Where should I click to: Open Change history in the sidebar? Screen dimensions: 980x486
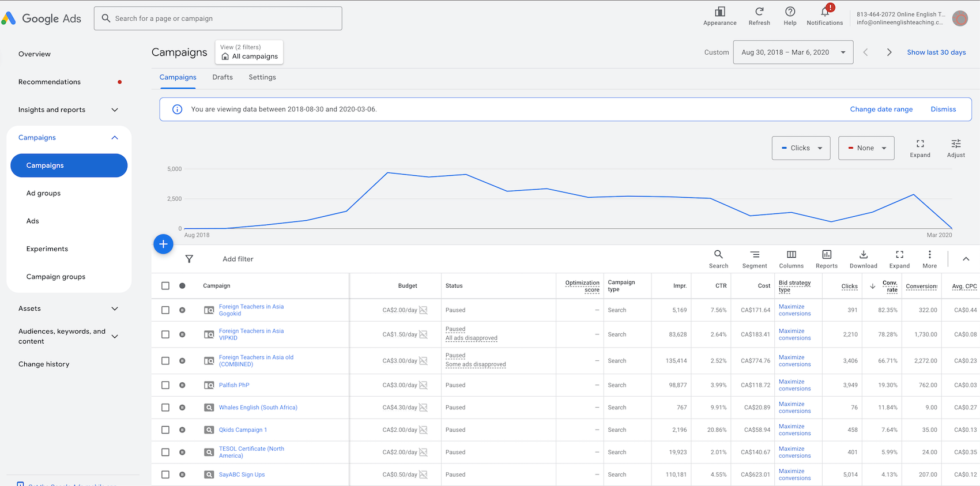44,364
